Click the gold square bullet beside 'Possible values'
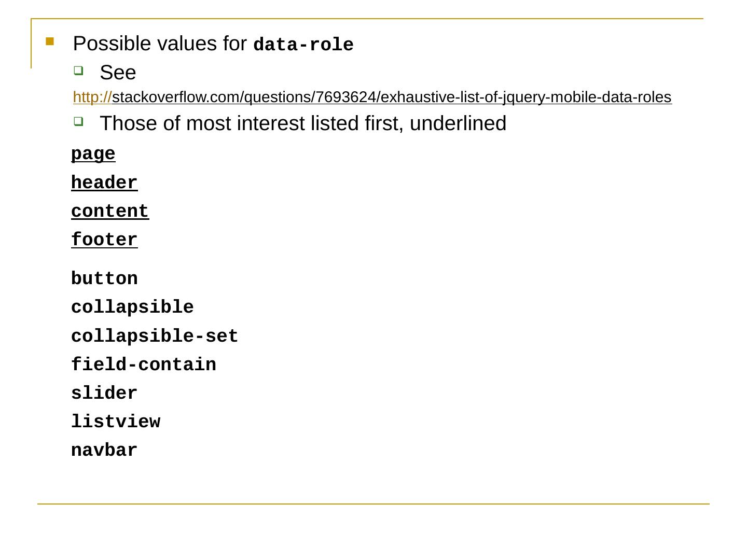 (50, 41)
